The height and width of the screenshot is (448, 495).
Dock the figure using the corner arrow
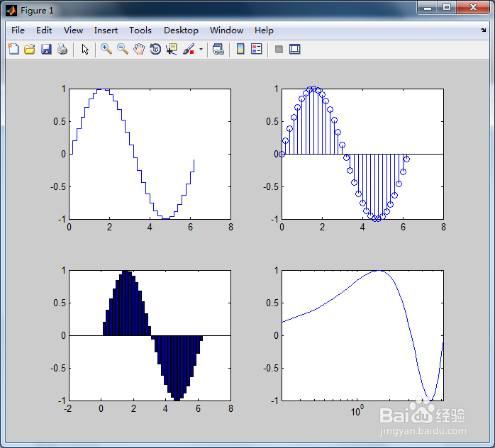[x=484, y=30]
